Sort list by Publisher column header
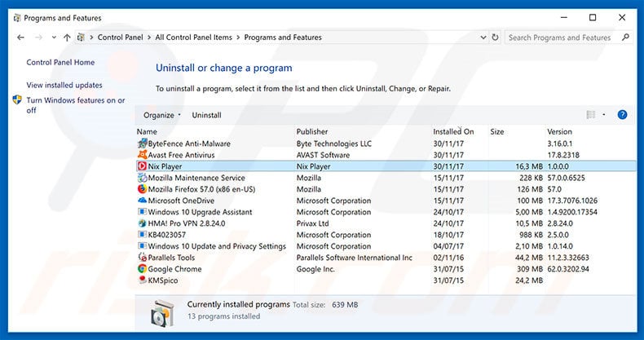The width and height of the screenshot is (644, 340). pyautogui.click(x=312, y=131)
